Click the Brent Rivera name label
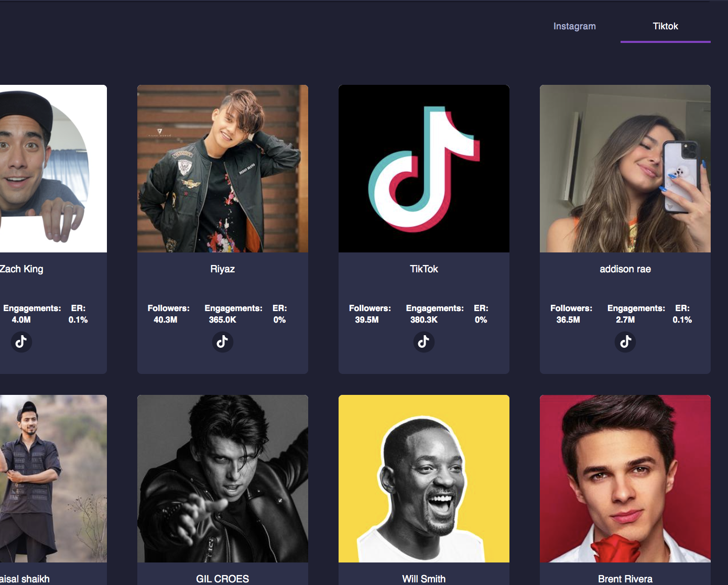The image size is (728, 585). 625,579
